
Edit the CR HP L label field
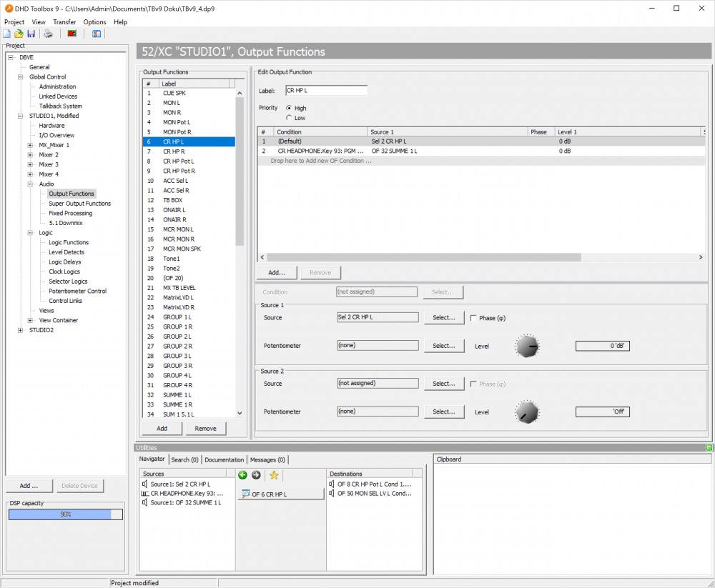[326, 90]
